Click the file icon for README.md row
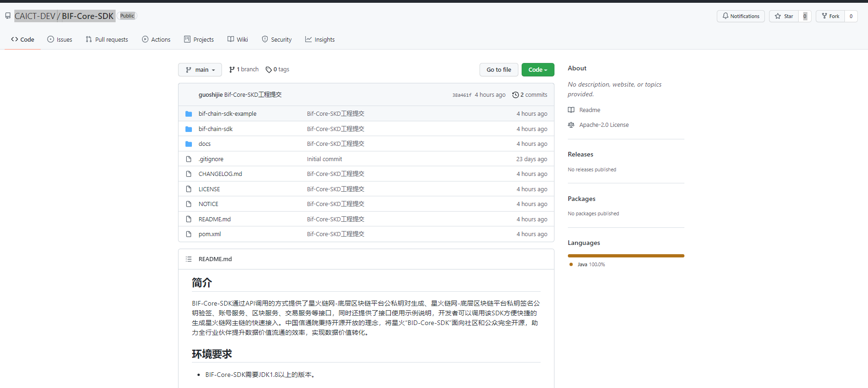The height and width of the screenshot is (388, 868). 189,219
